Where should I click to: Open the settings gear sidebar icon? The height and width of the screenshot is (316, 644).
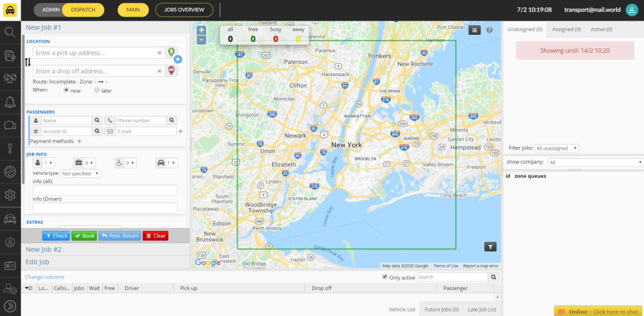tap(10, 195)
